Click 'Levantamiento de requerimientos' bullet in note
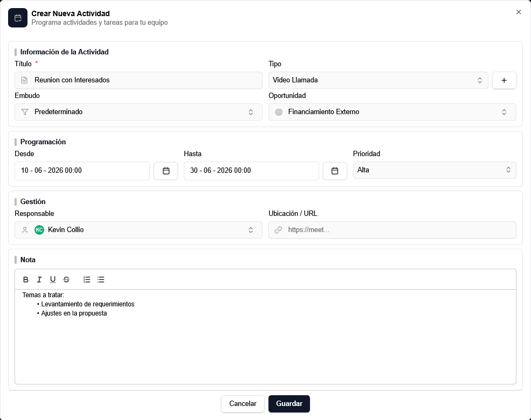This screenshot has height=420, width=531. [88, 304]
